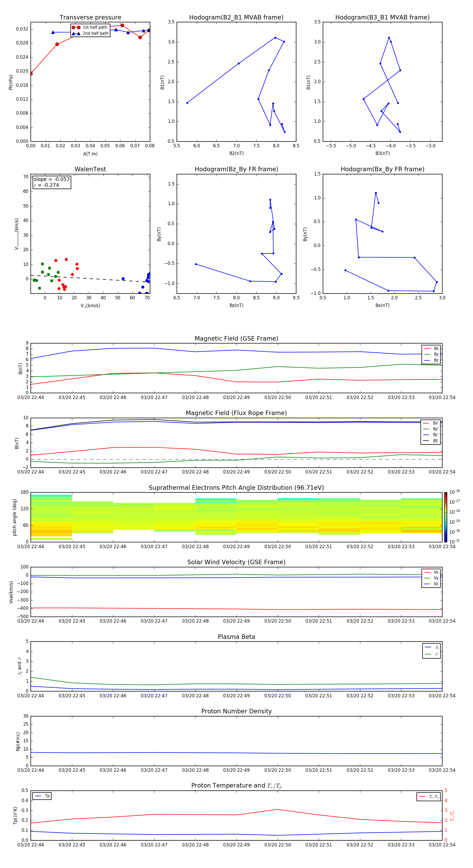Select the '2nd half path' legend entry
The width and height of the screenshot is (473, 868).
[91, 33]
